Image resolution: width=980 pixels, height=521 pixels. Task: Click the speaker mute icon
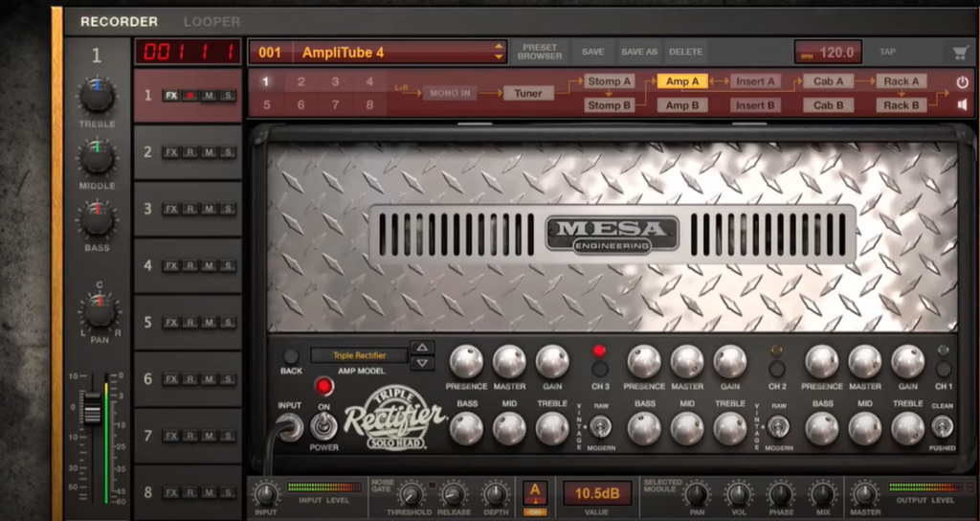pyautogui.click(x=962, y=104)
